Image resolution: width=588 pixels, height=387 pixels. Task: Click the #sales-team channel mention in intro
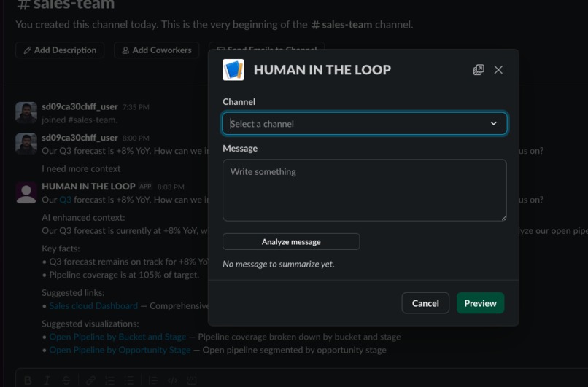click(x=341, y=24)
